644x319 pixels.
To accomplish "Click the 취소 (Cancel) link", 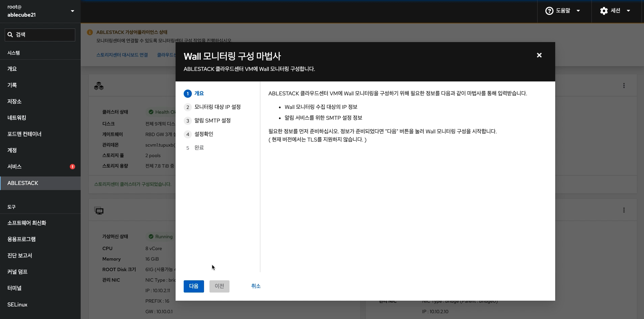I will (x=256, y=286).
